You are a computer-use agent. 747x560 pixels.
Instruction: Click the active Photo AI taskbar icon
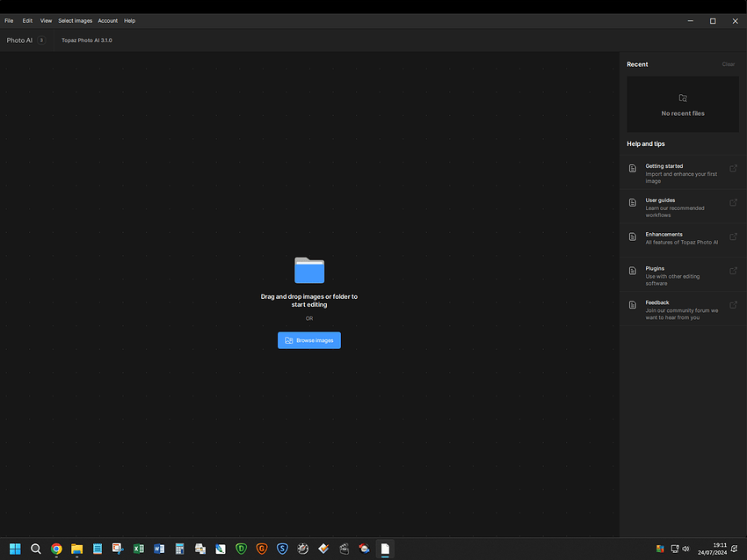pyautogui.click(x=385, y=549)
